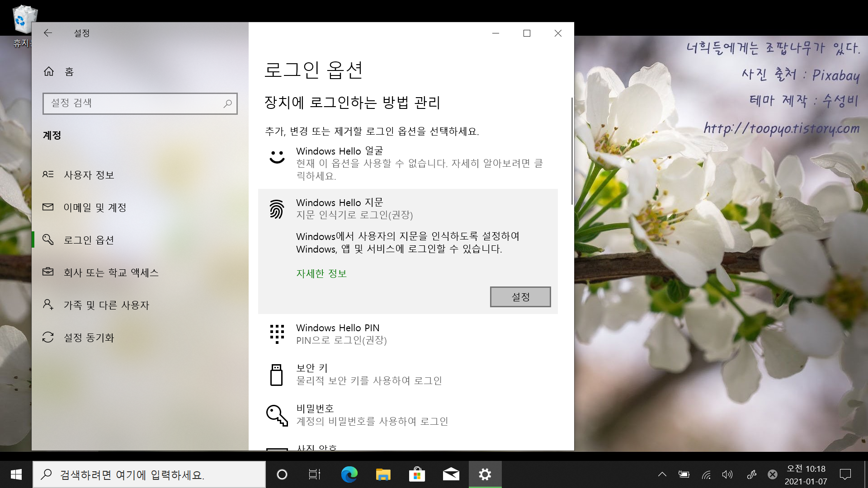Open the 사용자 정보 section in the sidebar

point(89,175)
